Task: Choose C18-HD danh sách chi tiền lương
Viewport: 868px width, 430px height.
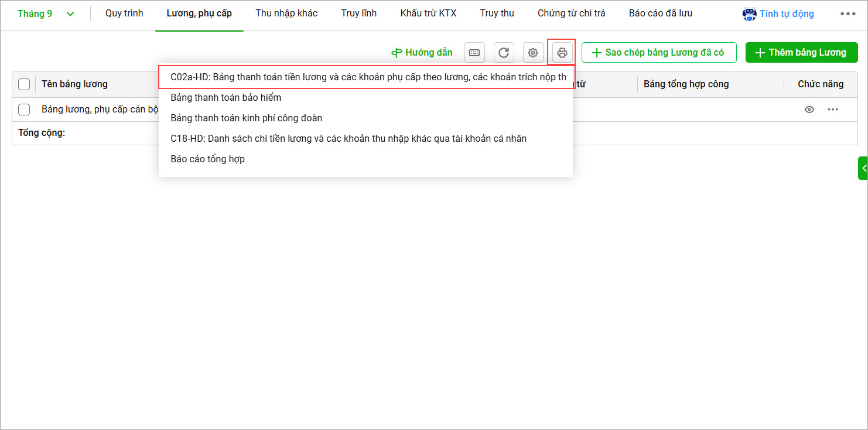Action: click(x=348, y=139)
